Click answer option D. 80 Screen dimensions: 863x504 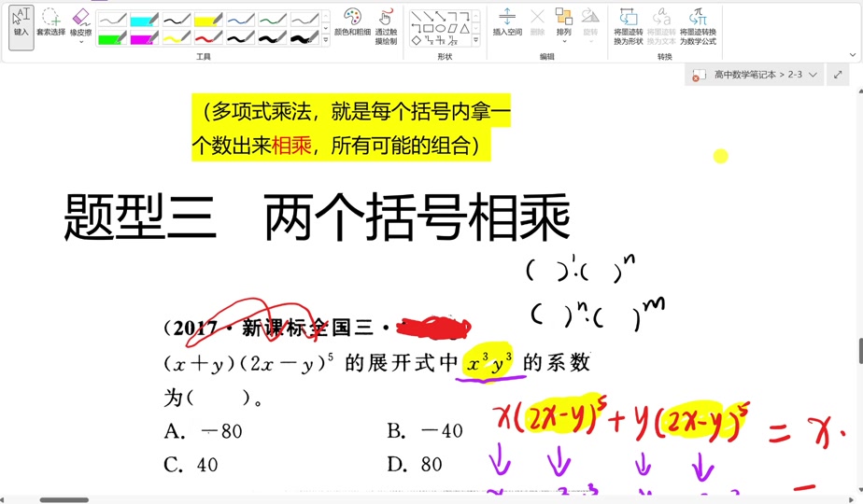pos(415,465)
